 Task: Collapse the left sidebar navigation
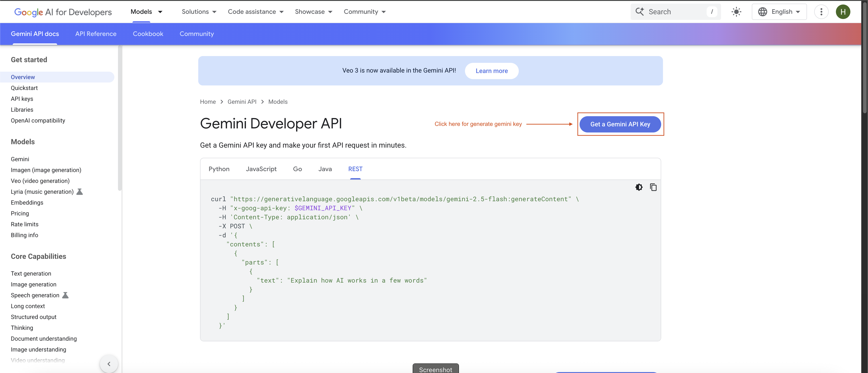pyautogui.click(x=109, y=364)
